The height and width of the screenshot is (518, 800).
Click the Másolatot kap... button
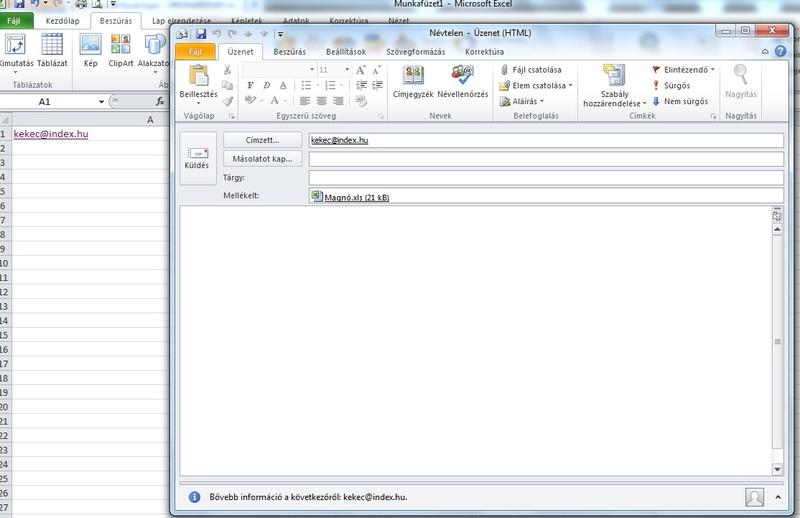coord(262,159)
